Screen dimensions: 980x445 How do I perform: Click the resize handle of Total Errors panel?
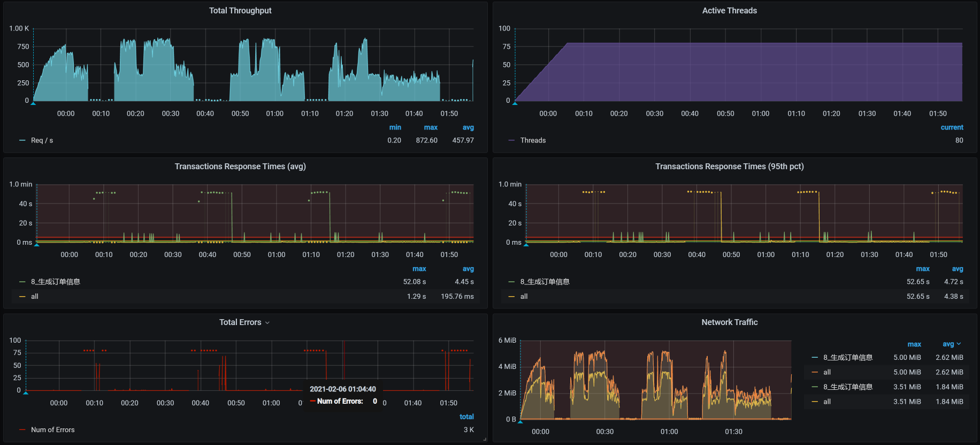coord(485,440)
